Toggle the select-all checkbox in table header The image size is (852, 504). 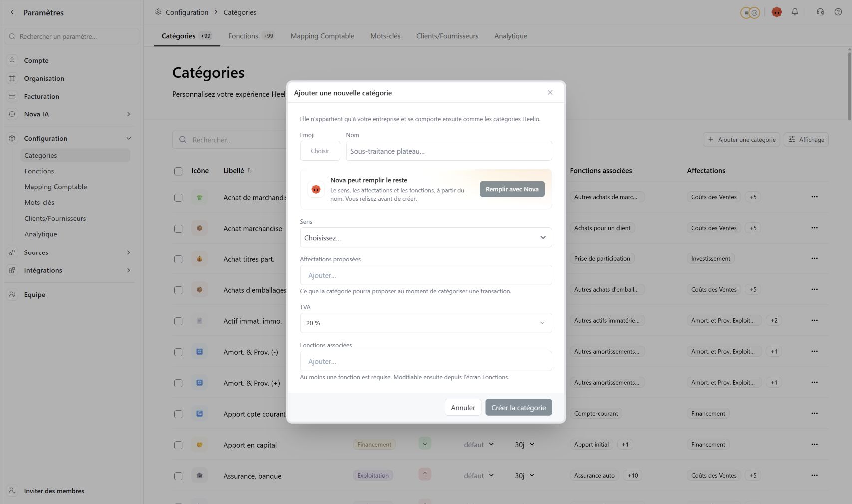pyautogui.click(x=178, y=171)
